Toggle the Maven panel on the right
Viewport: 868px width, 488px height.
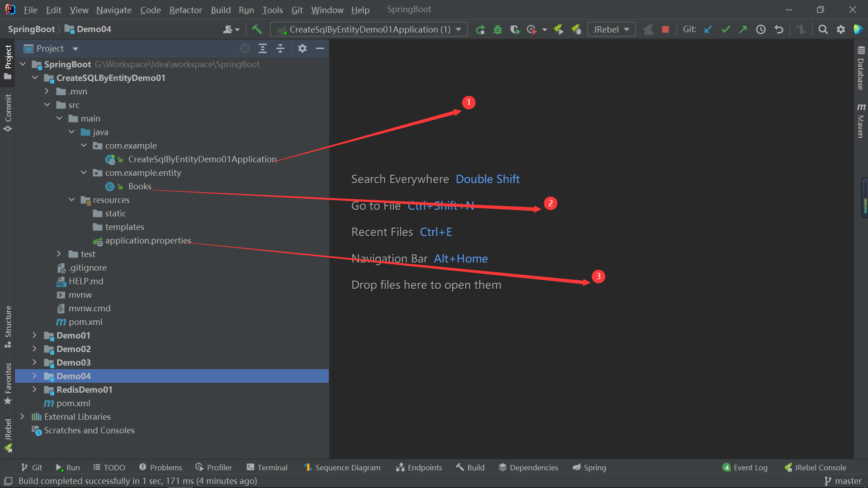(x=861, y=127)
